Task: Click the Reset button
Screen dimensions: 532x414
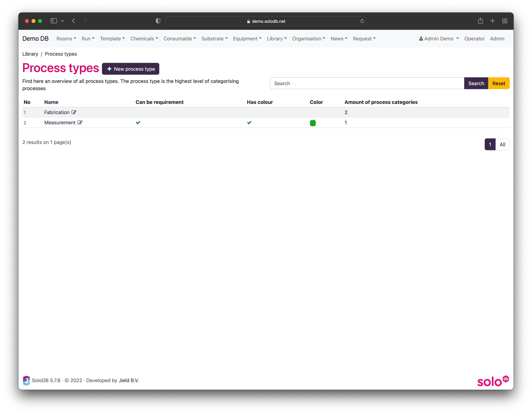Action: click(x=499, y=83)
